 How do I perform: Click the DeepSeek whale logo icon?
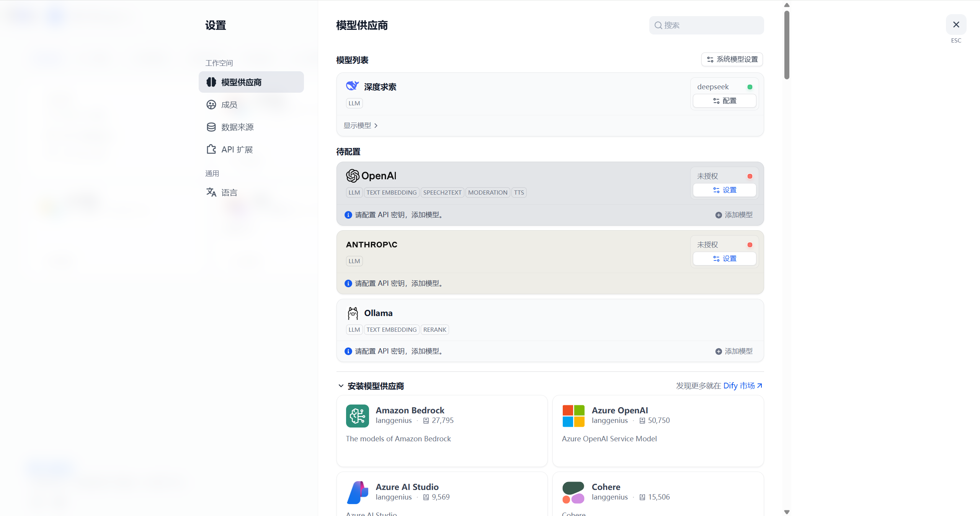[352, 86]
